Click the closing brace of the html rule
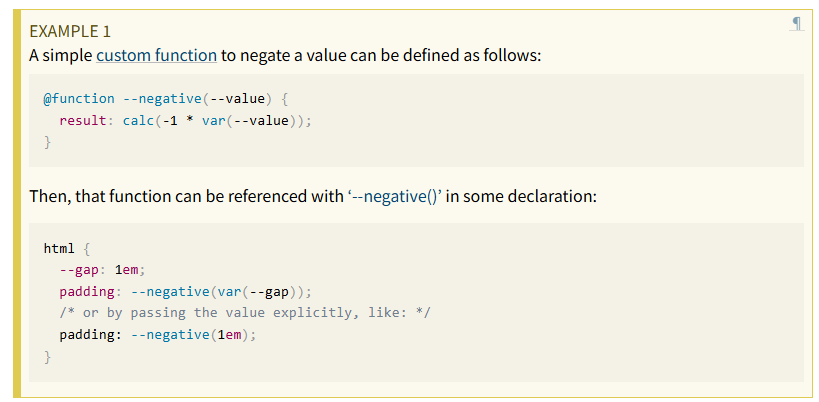The image size is (819, 402). click(47, 356)
